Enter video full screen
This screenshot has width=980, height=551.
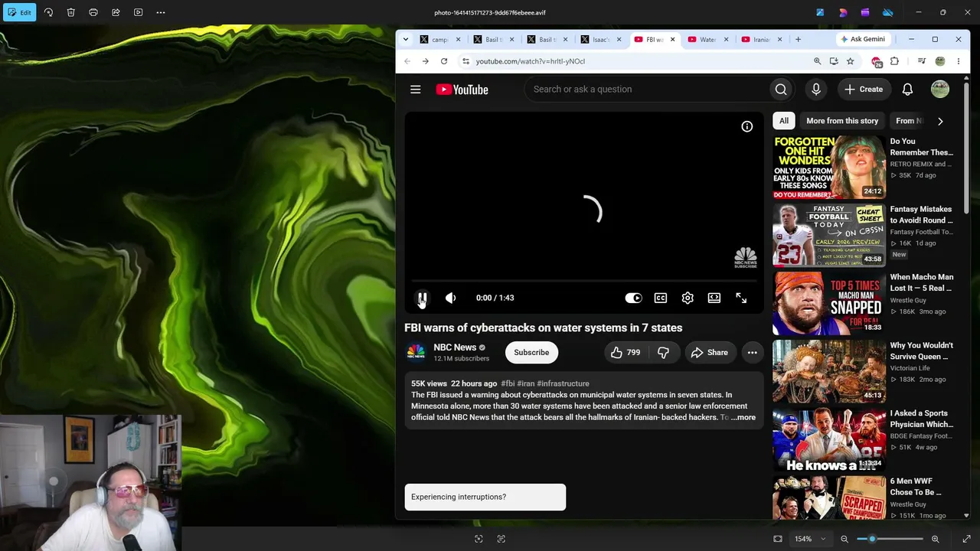coord(741,298)
